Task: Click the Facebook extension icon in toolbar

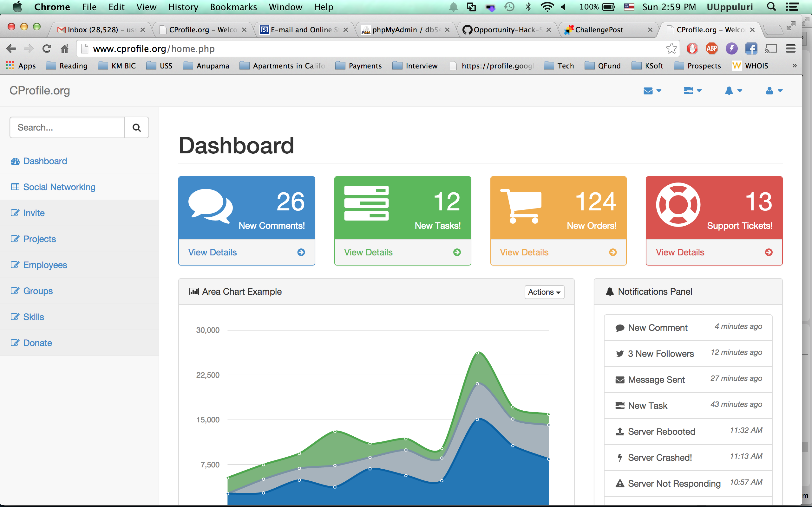Action: tap(751, 48)
